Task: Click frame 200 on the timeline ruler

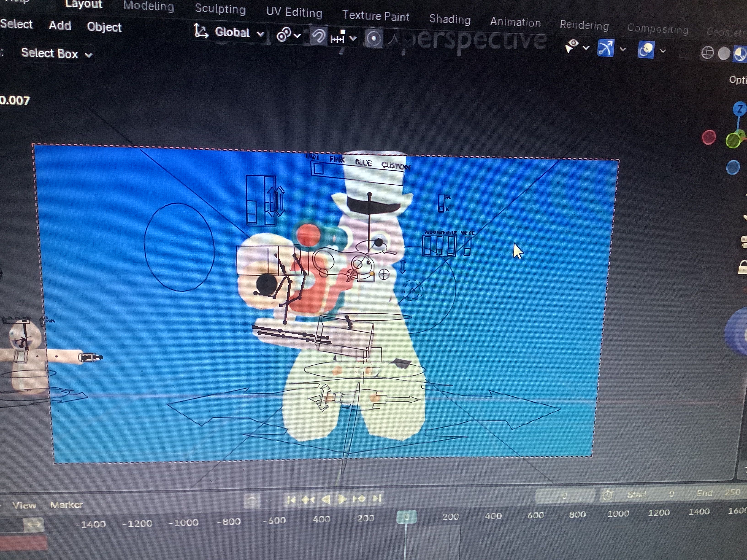Action: click(450, 517)
